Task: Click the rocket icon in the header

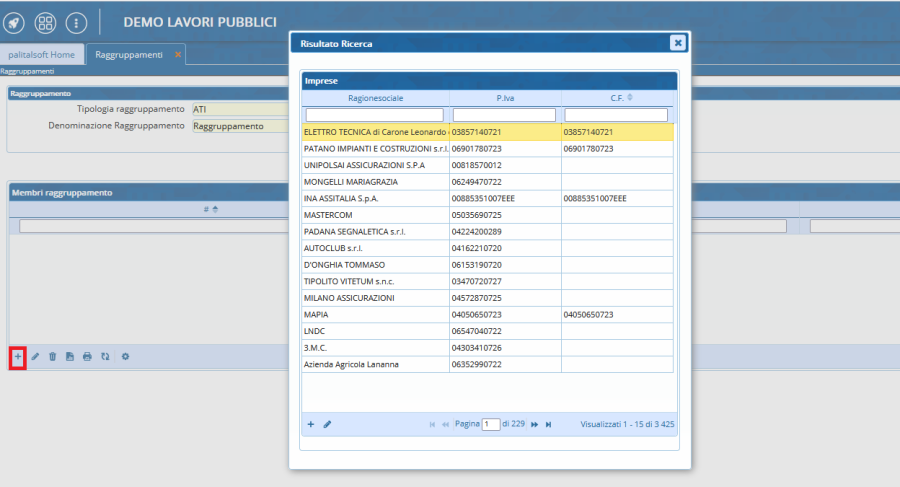Action: (x=14, y=22)
